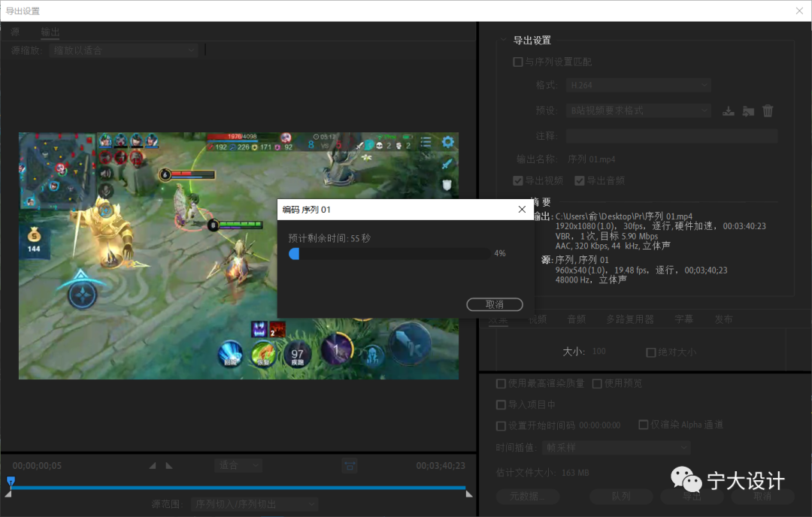Click the 估计文件大小 163 MB text

[x=542, y=473]
